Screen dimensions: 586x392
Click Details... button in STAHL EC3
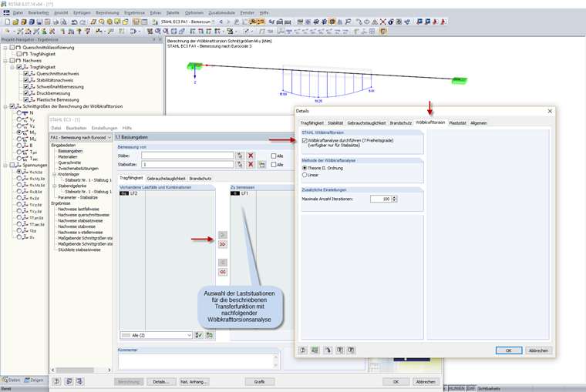[x=161, y=381]
